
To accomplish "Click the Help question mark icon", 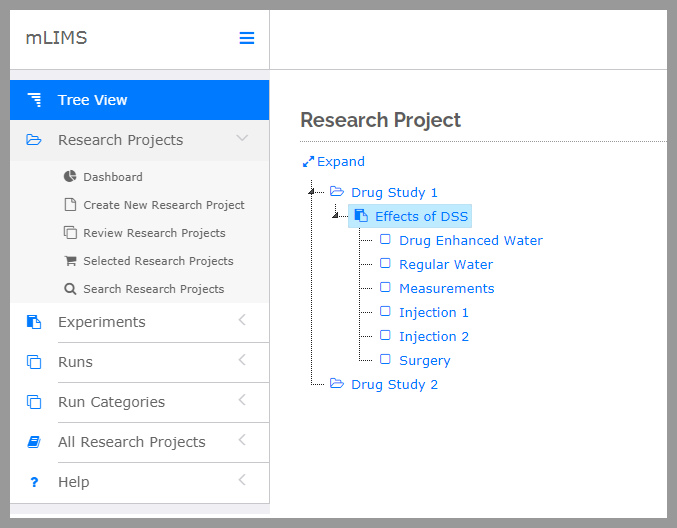I will point(34,482).
